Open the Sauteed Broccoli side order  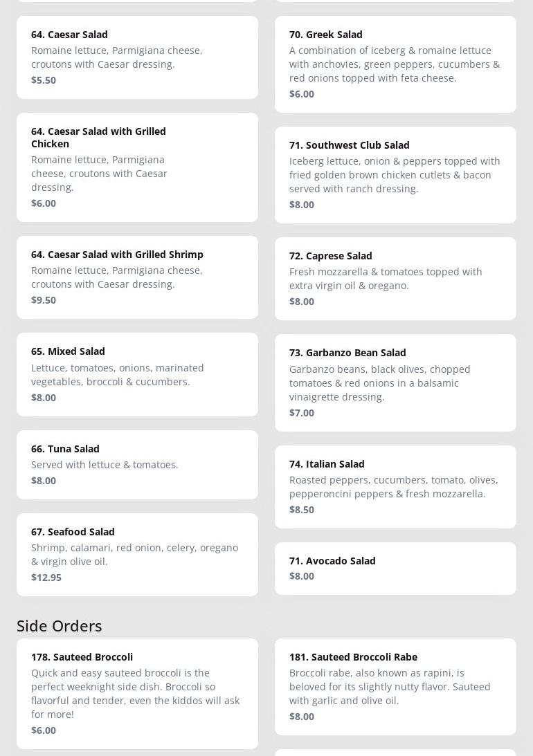(137, 693)
